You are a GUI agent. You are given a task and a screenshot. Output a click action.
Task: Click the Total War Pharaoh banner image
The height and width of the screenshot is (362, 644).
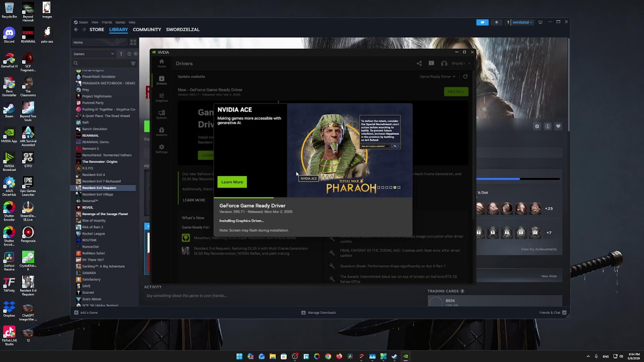(x=350, y=150)
